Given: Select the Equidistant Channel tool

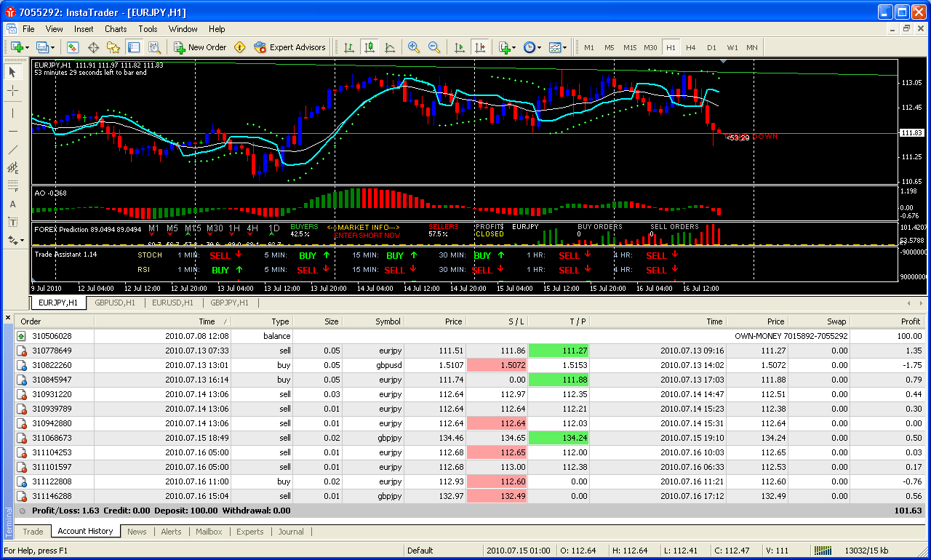Looking at the screenshot, I should [13, 168].
